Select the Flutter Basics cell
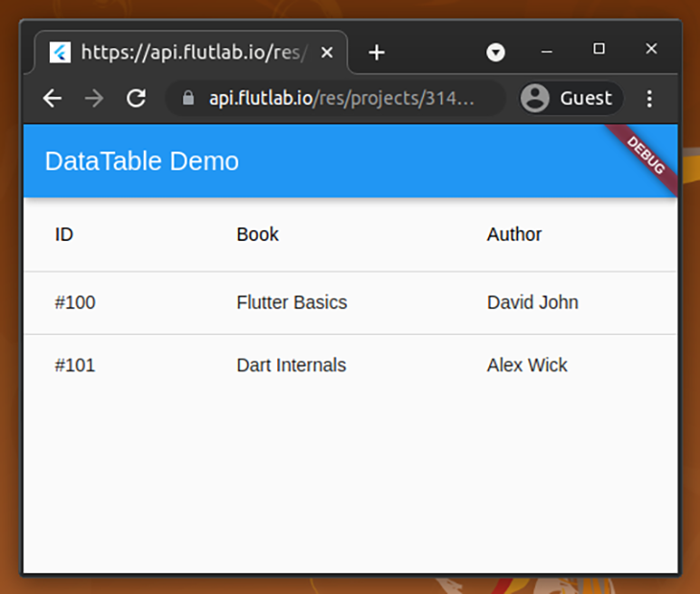Image resolution: width=700 pixels, height=594 pixels. (292, 302)
